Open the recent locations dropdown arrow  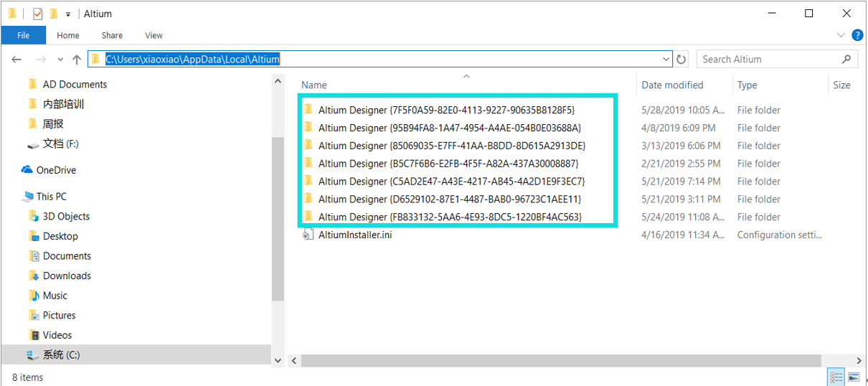[x=60, y=60]
